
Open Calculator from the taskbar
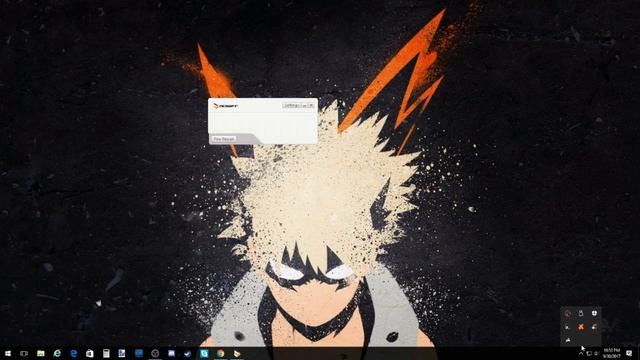click(x=106, y=353)
